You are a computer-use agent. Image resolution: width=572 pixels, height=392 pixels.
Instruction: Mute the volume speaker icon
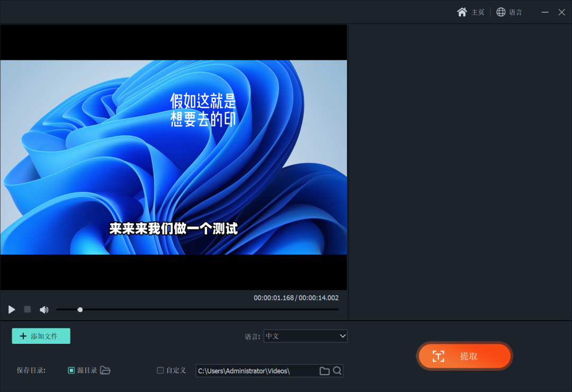point(44,309)
